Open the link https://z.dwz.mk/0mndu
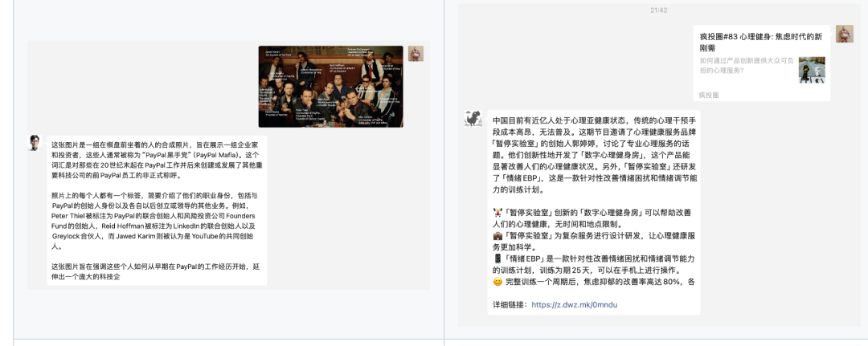The width and height of the screenshot is (868, 346). pyautogui.click(x=574, y=304)
